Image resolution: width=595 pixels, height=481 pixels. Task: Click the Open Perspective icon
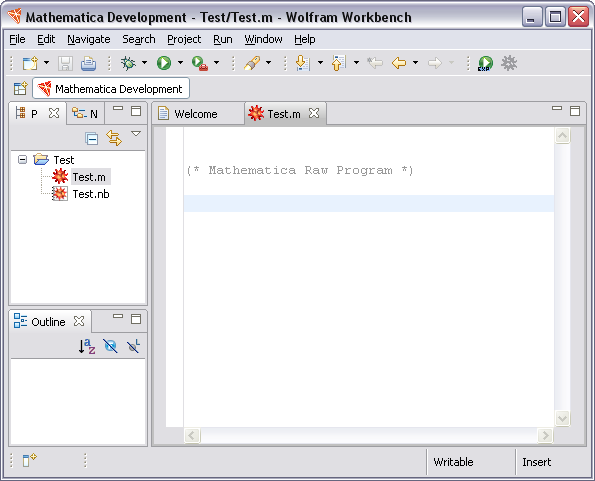(x=20, y=89)
